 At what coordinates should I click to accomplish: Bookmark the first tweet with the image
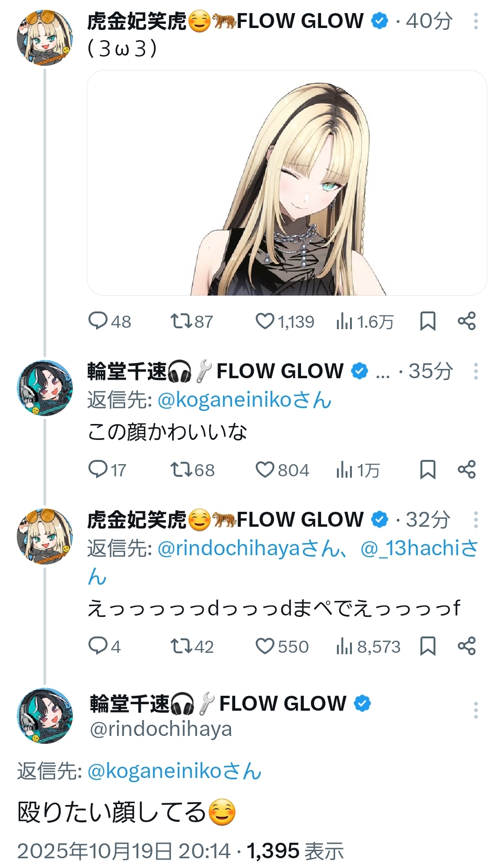coord(427,321)
